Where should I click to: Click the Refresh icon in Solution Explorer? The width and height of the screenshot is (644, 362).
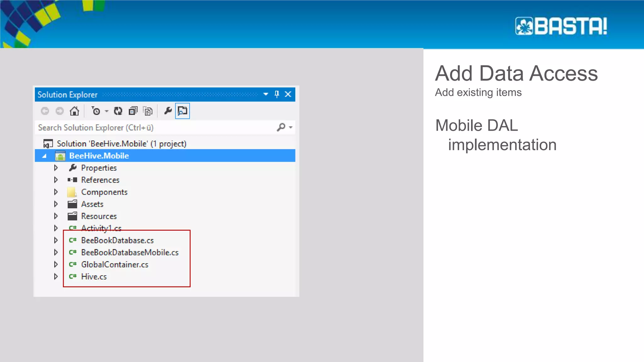tap(118, 111)
